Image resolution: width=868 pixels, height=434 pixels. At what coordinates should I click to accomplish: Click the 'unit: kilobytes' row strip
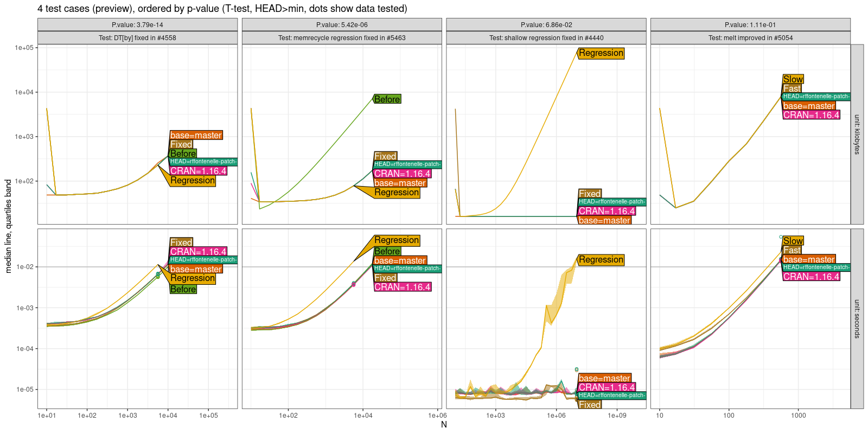(x=857, y=134)
